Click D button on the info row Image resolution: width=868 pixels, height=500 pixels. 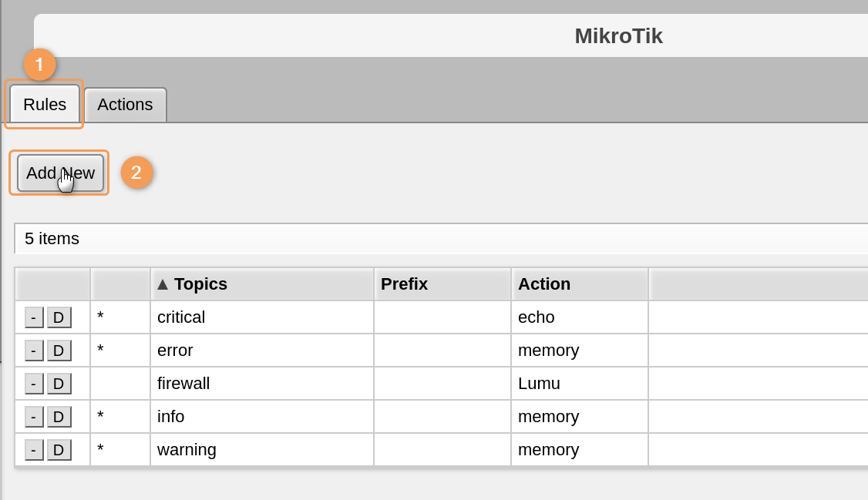[59, 417]
